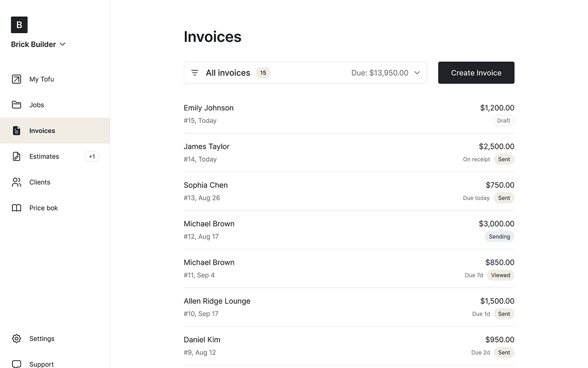Open Price bok page
Image resolution: width=588 pixels, height=368 pixels.
coord(55,208)
